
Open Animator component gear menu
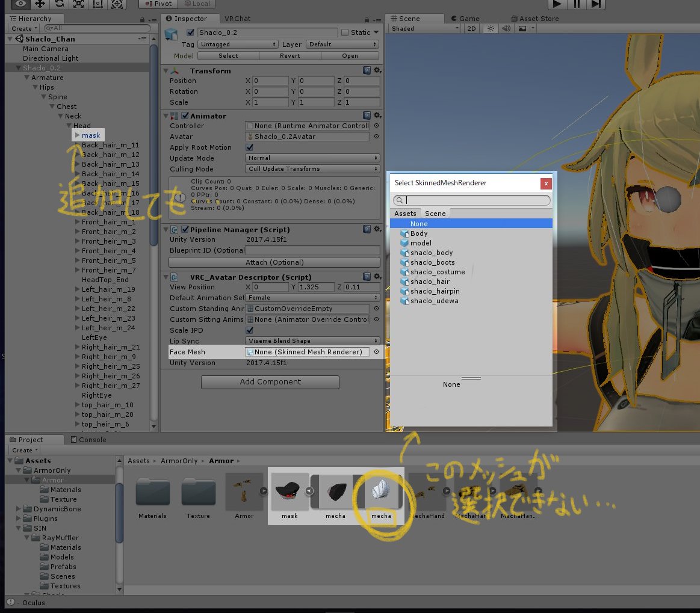pyautogui.click(x=377, y=116)
